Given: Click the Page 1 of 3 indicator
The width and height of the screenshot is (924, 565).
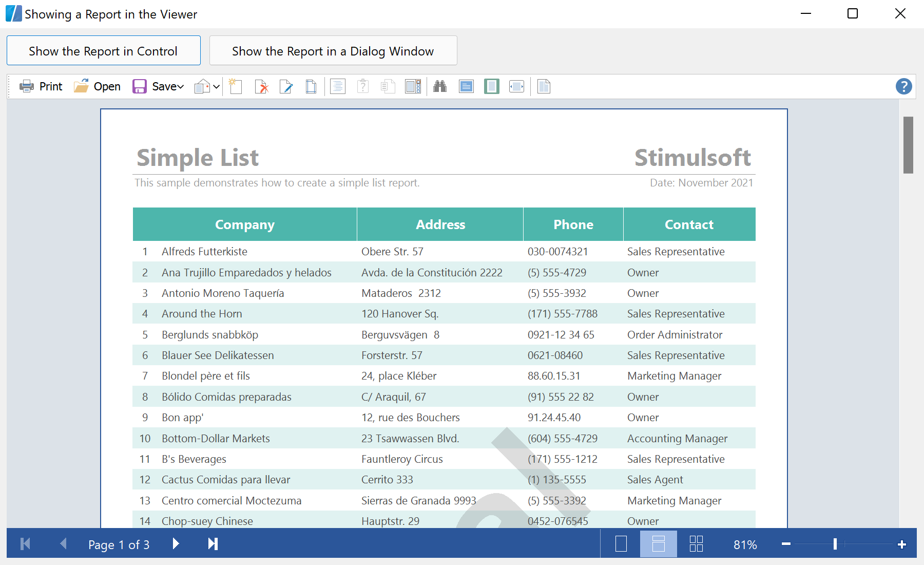Looking at the screenshot, I should pos(119,544).
